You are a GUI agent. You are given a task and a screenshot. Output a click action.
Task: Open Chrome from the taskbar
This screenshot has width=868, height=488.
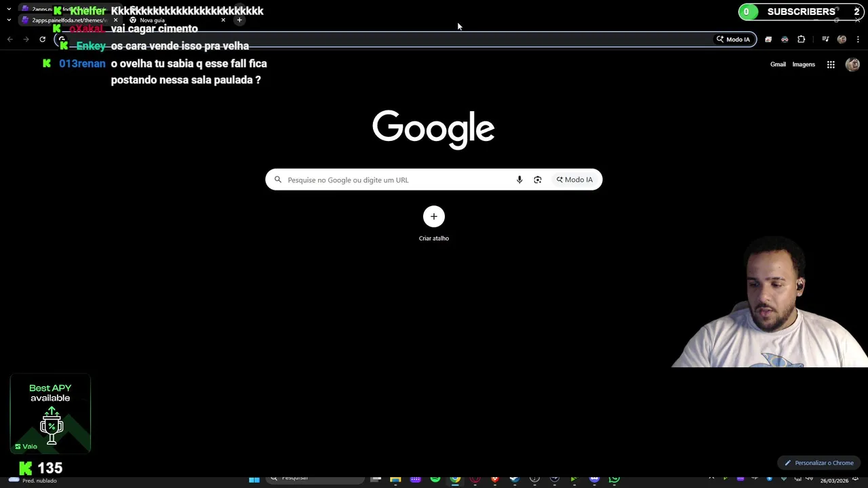point(455,479)
